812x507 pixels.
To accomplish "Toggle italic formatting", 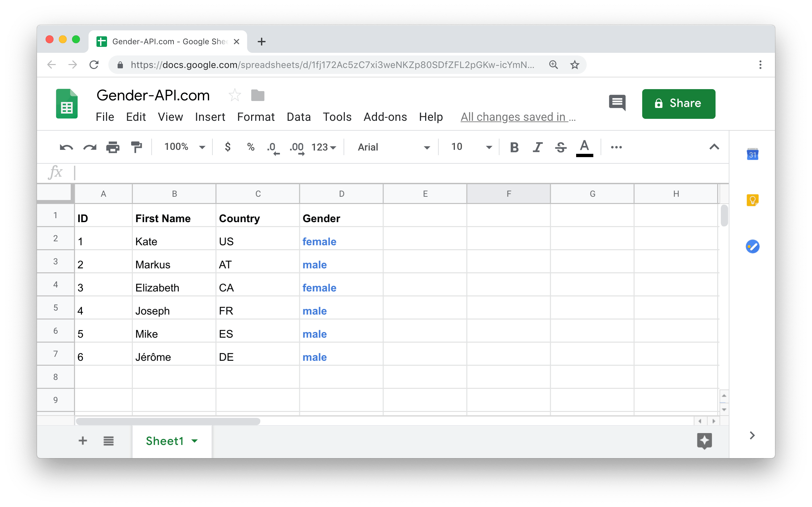I will [537, 147].
